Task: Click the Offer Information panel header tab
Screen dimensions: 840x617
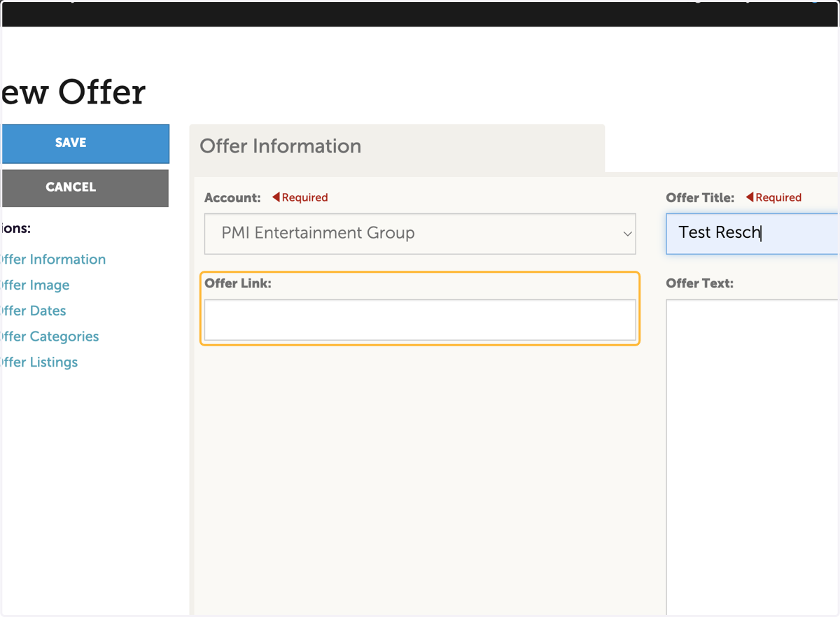Action: click(397, 147)
